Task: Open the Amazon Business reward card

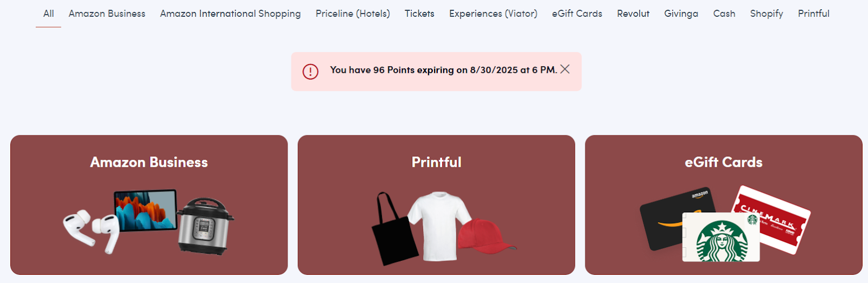Action: coord(149,162)
